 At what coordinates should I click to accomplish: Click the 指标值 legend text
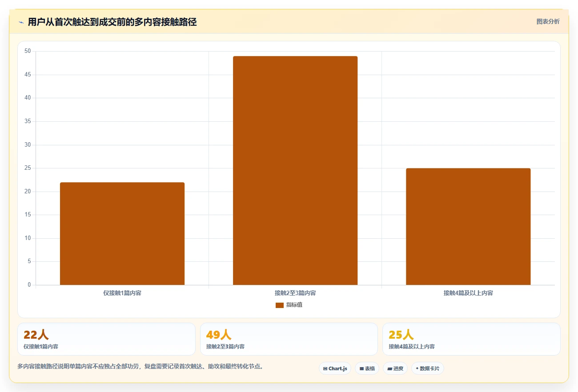(x=294, y=305)
